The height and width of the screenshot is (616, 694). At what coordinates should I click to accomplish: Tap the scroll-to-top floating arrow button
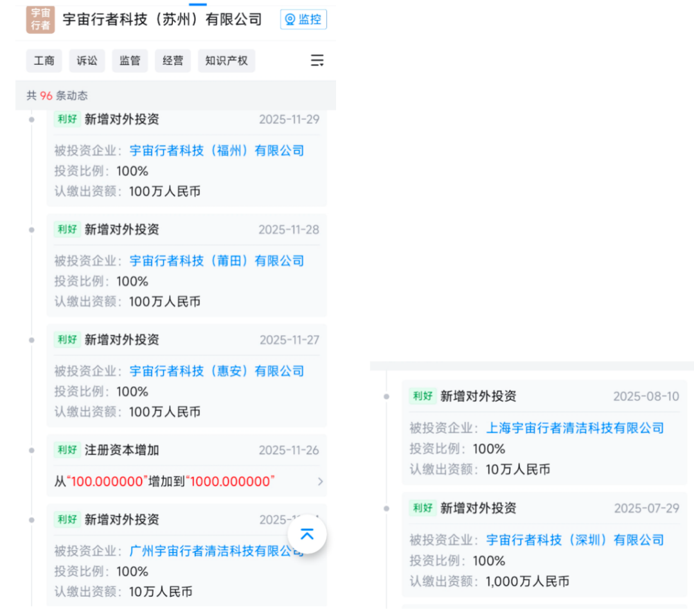click(x=307, y=534)
